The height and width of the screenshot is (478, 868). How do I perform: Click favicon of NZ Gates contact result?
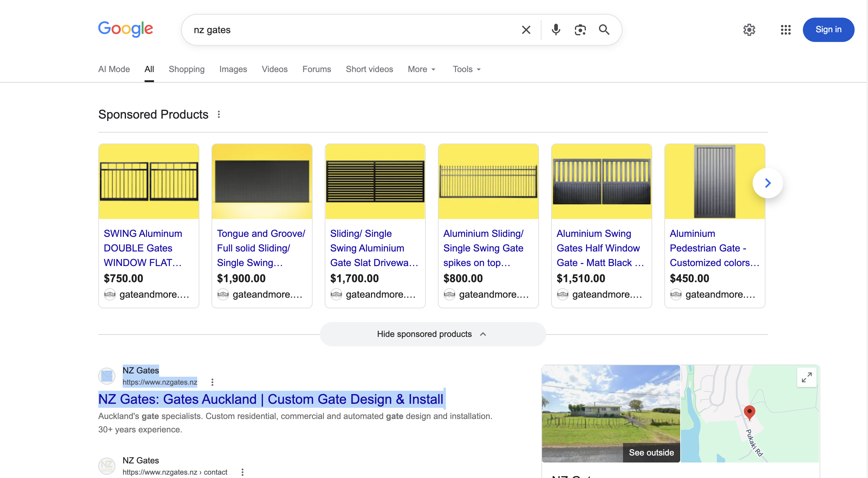(x=107, y=466)
